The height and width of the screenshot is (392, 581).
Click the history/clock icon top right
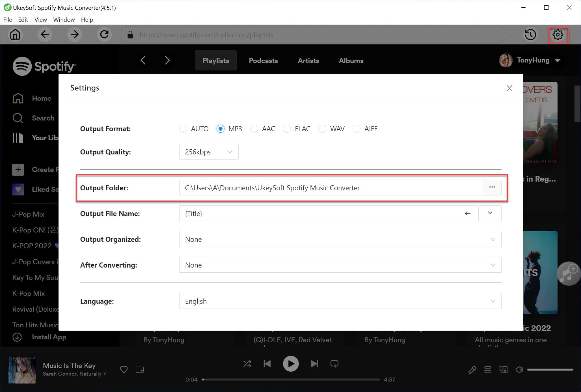[x=531, y=35]
